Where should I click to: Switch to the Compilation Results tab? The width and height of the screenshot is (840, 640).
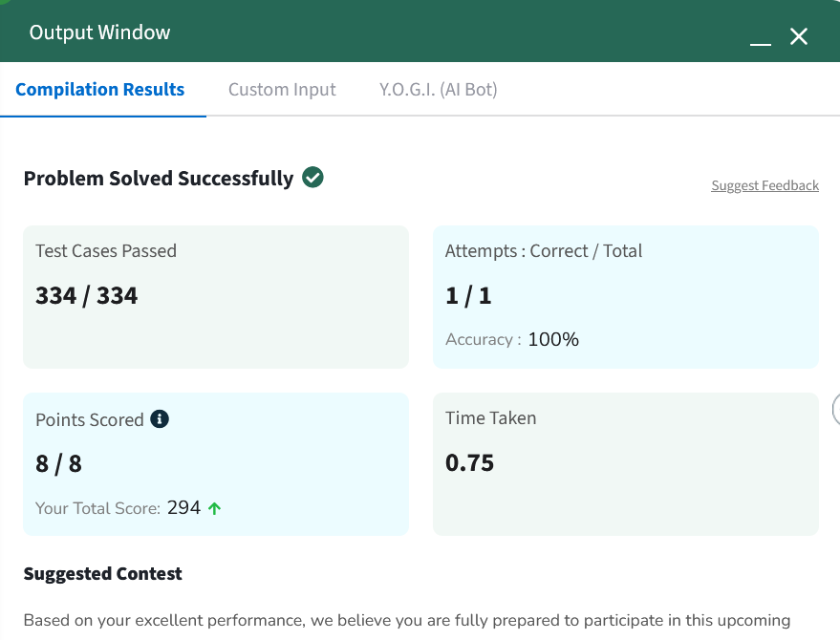pos(99,90)
